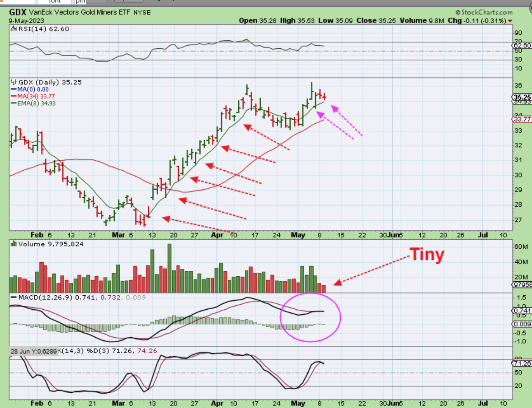This screenshot has width=532, height=408.
Task: Click the "Chg -0.11 (-0.31%)" value
Action: click(477, 20)
